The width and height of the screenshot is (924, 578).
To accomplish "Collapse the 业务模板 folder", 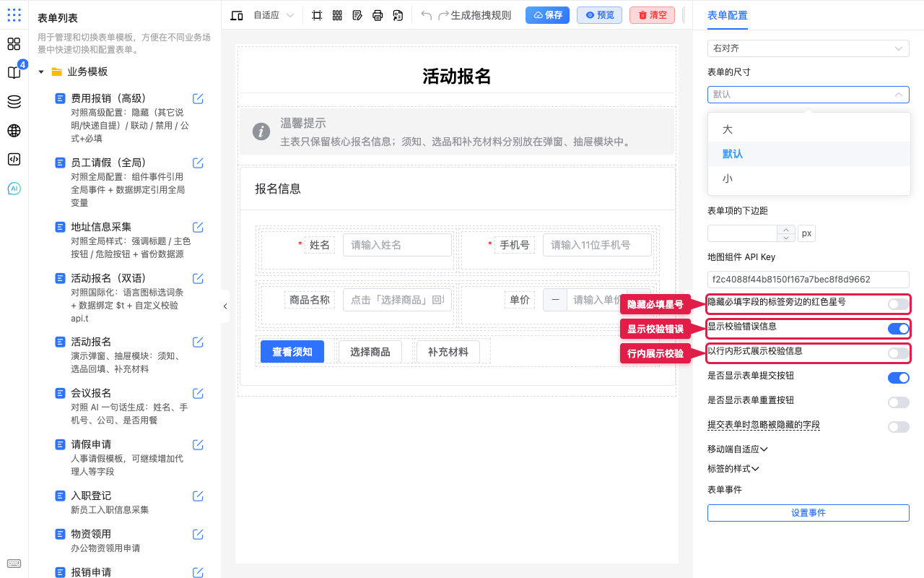I will (41, 72).
